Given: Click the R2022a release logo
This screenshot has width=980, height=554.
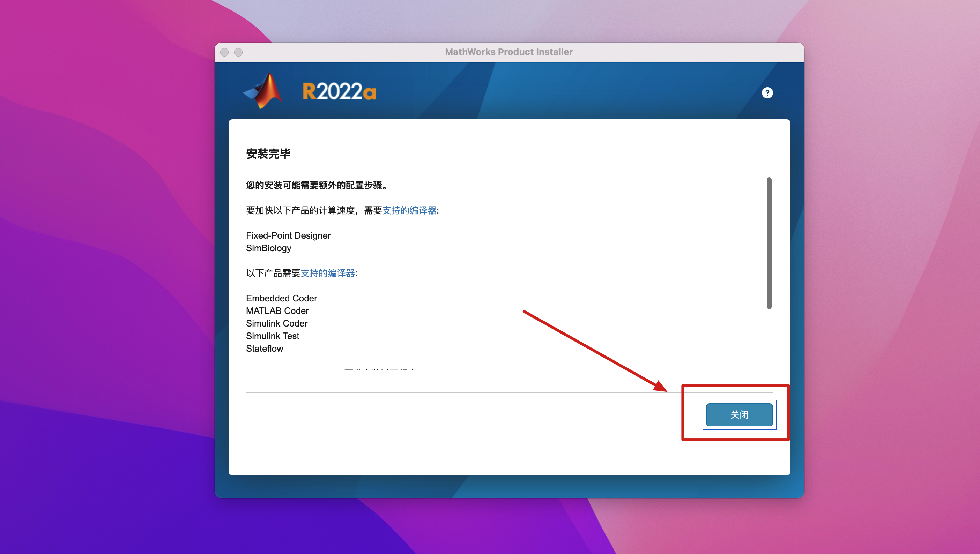Looking at the screenshot, I should 339,92.
